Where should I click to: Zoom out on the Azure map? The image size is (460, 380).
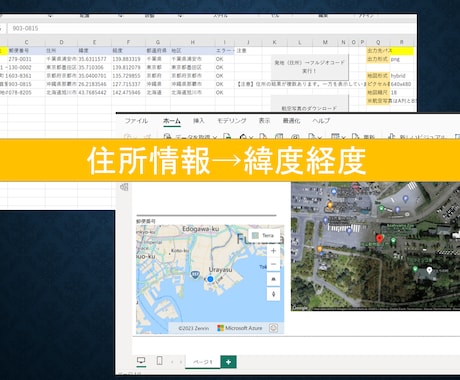point(273,265)
